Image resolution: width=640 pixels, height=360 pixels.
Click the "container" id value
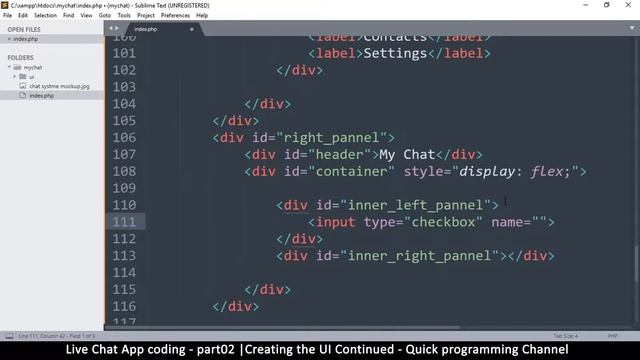pyautogui.click(x=351, y=171)
